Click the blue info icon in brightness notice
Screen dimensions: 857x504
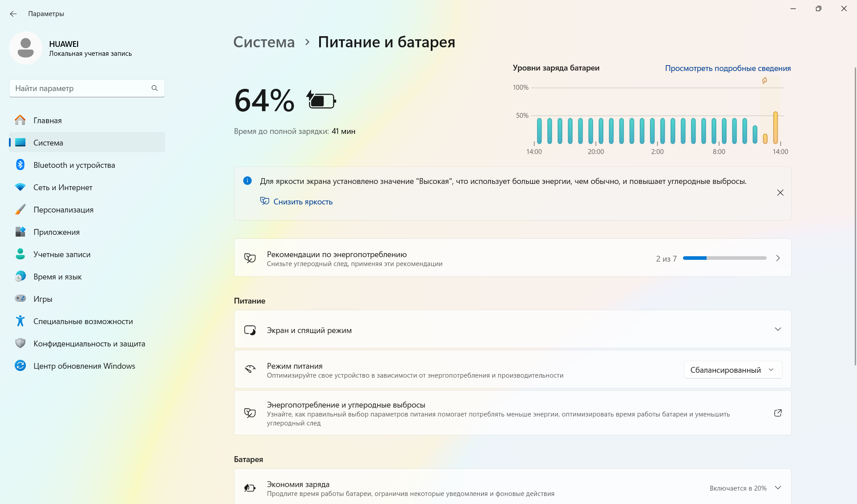tap(247, 181)
